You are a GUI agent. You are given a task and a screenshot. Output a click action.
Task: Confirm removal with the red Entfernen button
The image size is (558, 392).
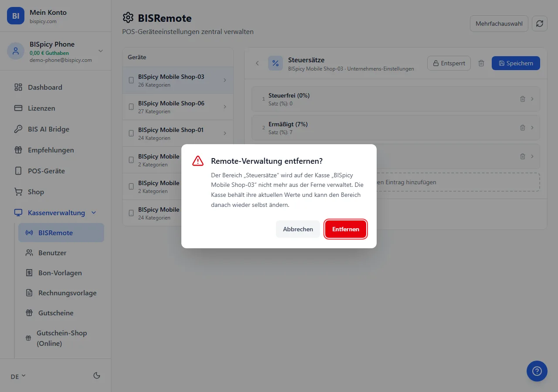(x=346, y=229)
